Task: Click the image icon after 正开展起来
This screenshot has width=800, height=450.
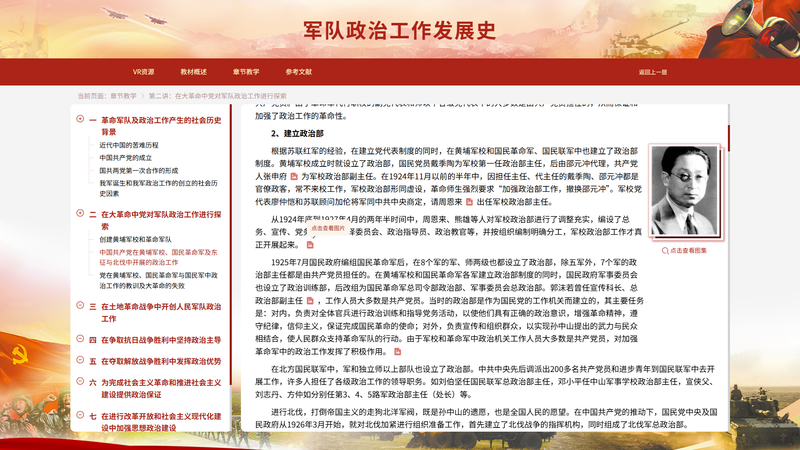Action: [x=308, y=244]
